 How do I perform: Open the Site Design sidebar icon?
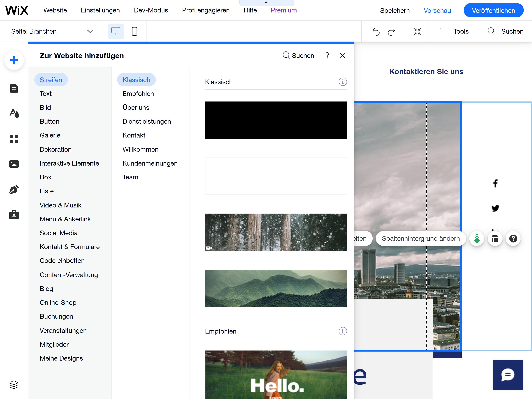(x=14, y=113)
